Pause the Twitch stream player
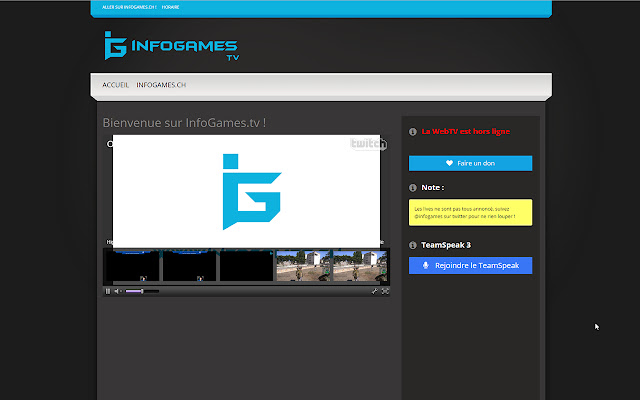 (x=108, y=291)
